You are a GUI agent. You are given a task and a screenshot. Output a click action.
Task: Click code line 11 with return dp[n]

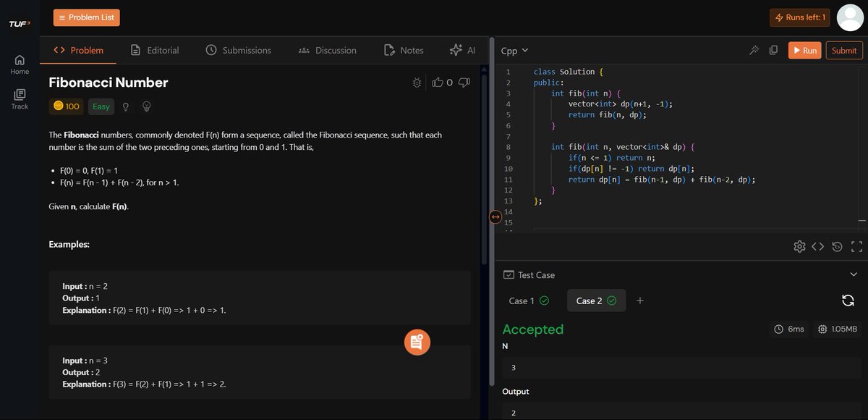coord(662,180)
